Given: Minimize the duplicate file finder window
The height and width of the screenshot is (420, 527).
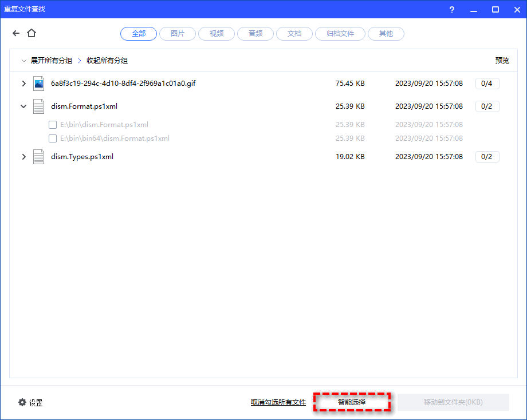Looking at the screenshot, I should pyautogui.click(x=474, y=9).
